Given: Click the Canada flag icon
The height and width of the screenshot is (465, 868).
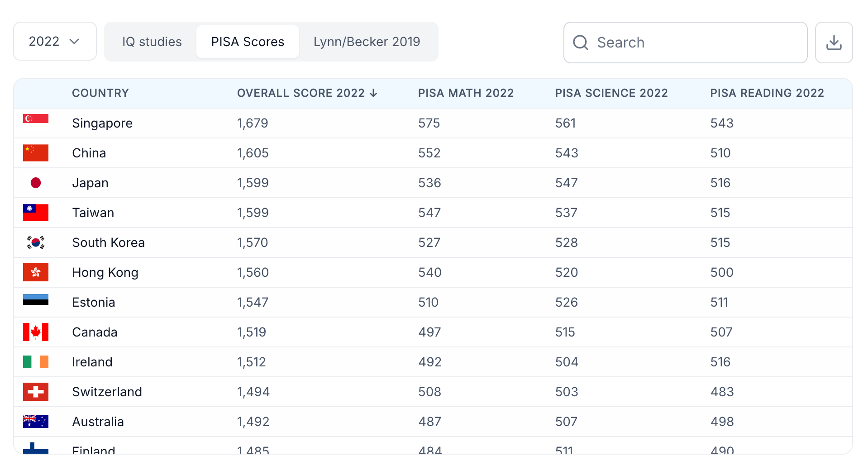Looking at the screenshot, I should (x=36, y=332).
